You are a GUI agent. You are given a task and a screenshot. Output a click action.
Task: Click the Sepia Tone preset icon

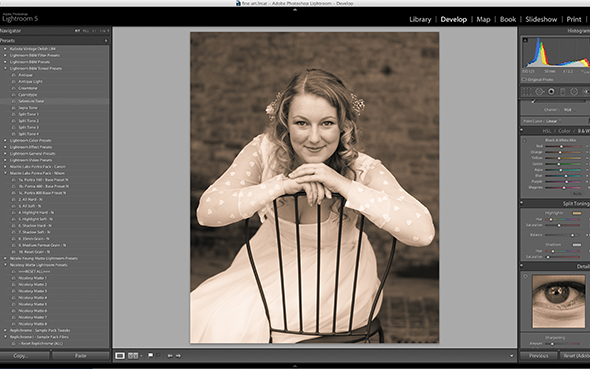[x=14, y=108]
